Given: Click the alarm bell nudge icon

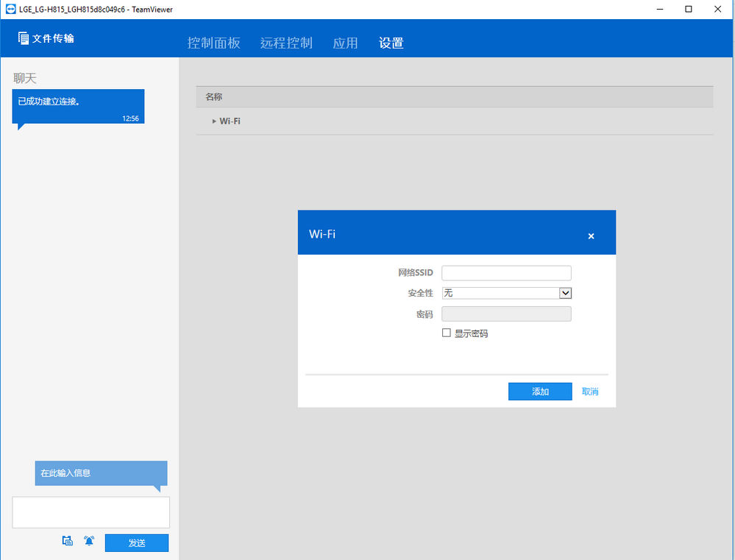Looking at the screenshot, I should coord(89,541).
